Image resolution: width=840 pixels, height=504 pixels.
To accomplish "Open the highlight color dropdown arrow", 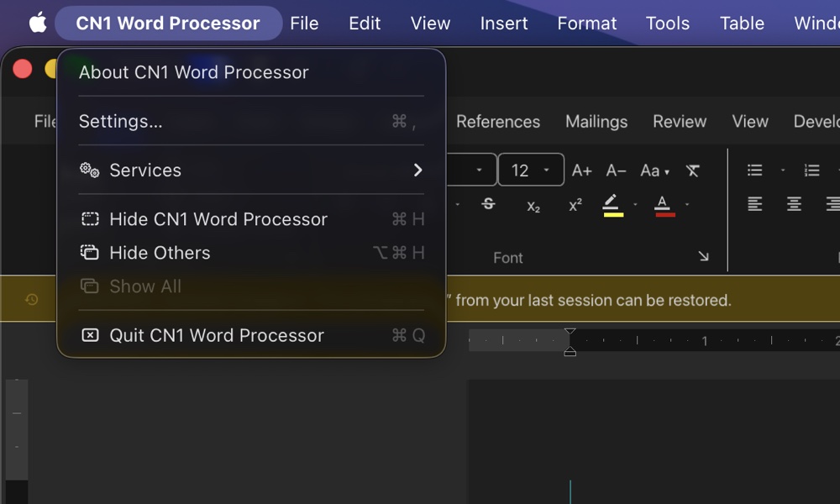I will (635, 204).
